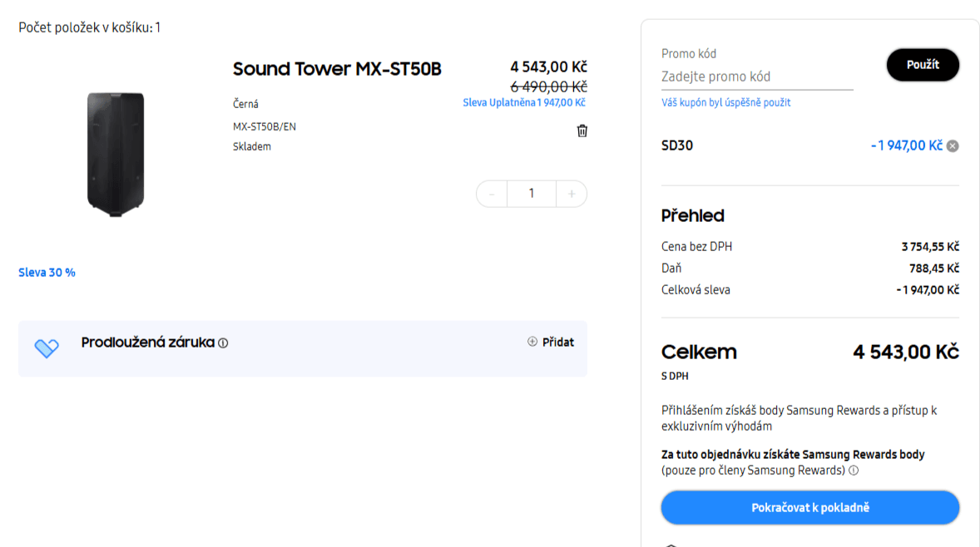The height and width of the screenshot is (547, 980).
Task: Click the quantity number field showing 1
Action: pyautogui.click(x=532, y=193)
